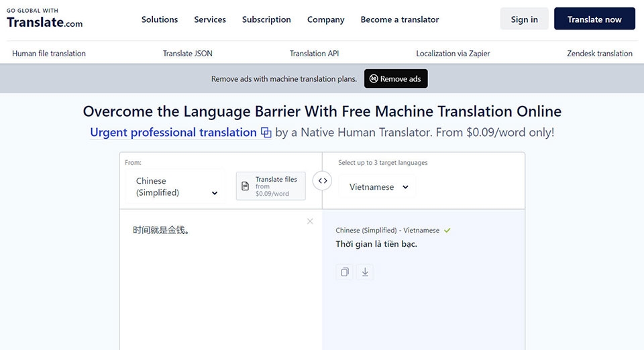Click the Chinese (Simplified) - Vietnamese label
644x350 pixels.
coord(387,230)
